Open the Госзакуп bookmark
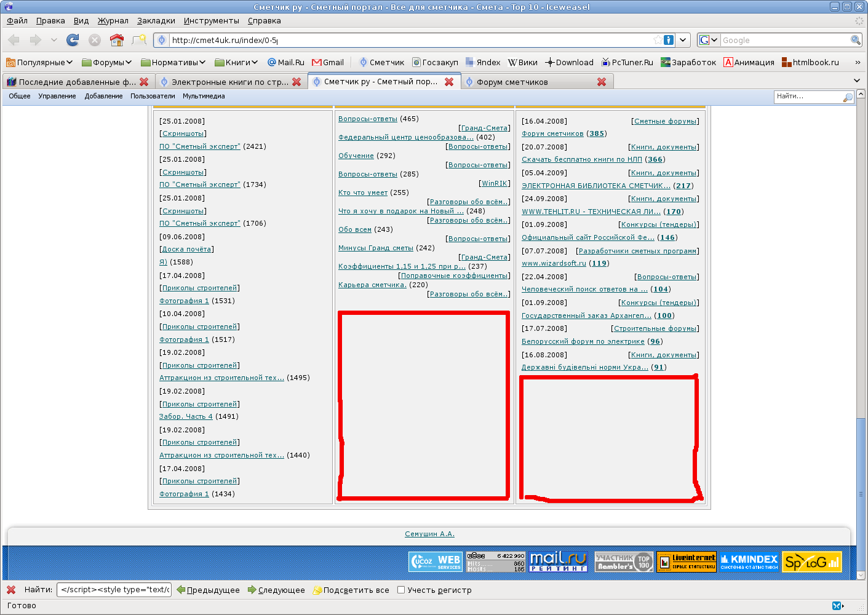 435,62
